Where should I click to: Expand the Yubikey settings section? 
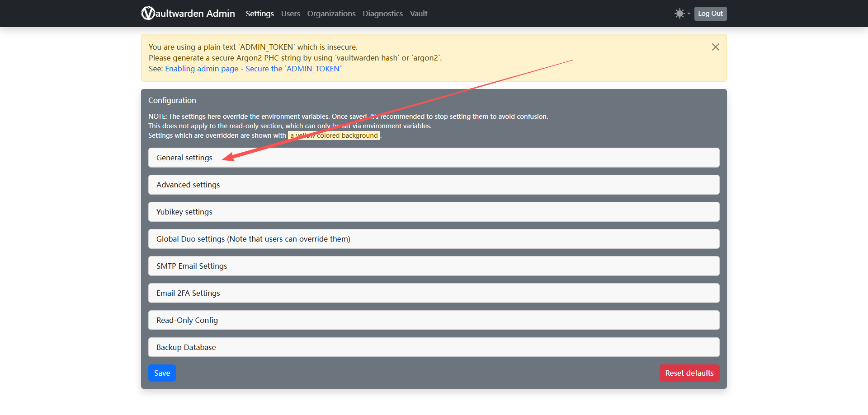coord(184,212)
